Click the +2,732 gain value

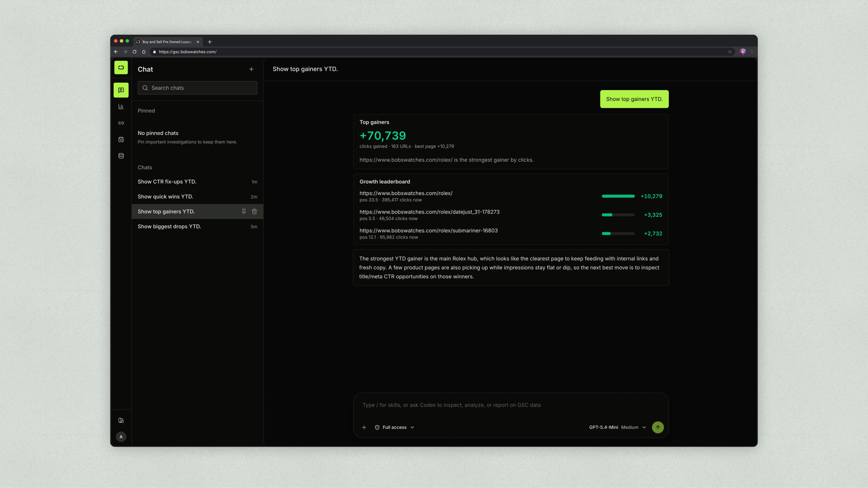pyautogui.click(x=653, y=233)
